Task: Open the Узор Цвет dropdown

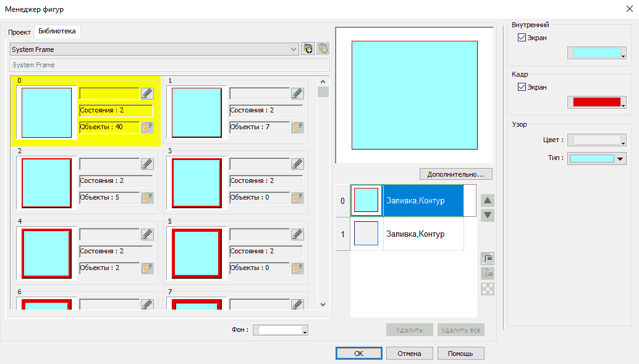Action: coord(596,140)
